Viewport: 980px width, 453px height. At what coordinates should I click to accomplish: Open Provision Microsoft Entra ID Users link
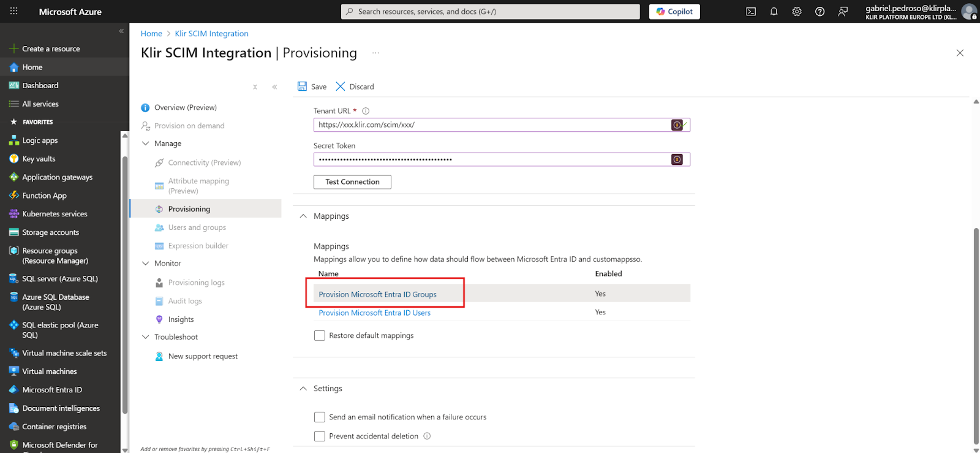pyautogui.click(x=374, y=313)
